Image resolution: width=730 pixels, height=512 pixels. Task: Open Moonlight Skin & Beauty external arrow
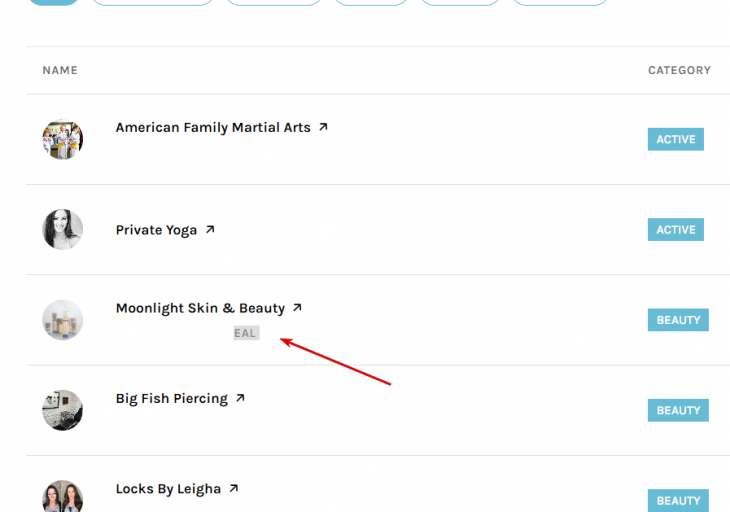tap(297, 307)
